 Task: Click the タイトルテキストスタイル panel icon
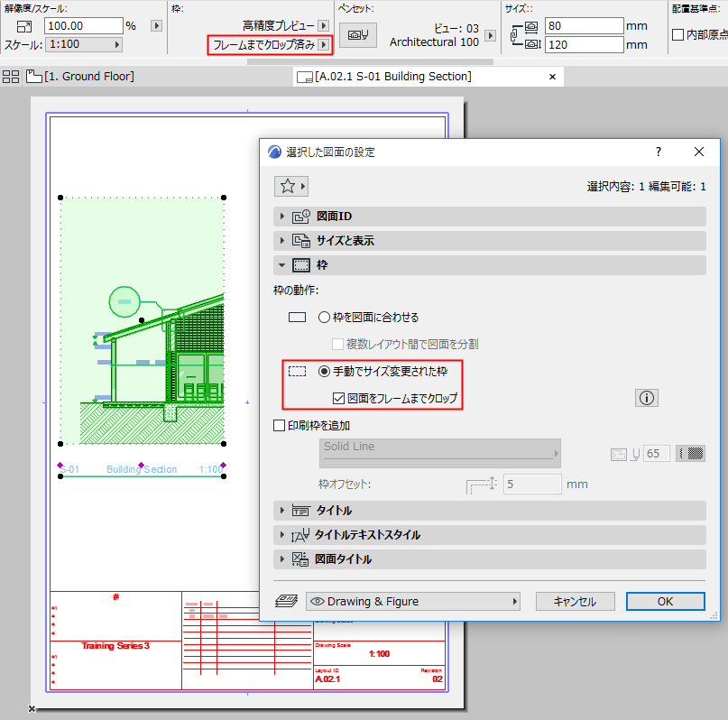tap(299, 535)
